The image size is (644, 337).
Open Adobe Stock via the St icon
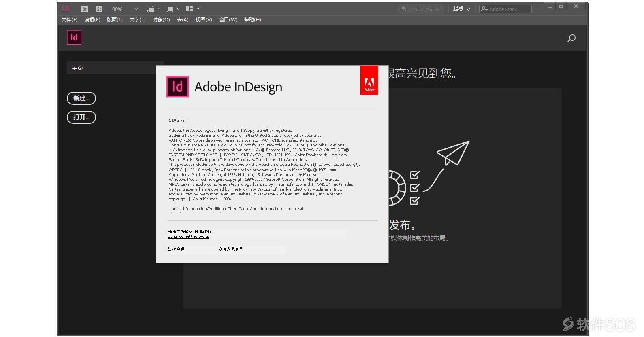point(99,9)
